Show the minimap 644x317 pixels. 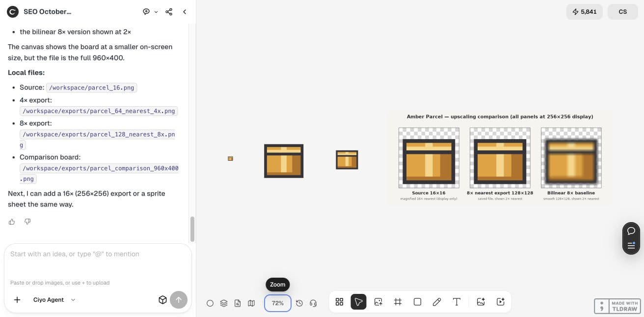[251, 303]
